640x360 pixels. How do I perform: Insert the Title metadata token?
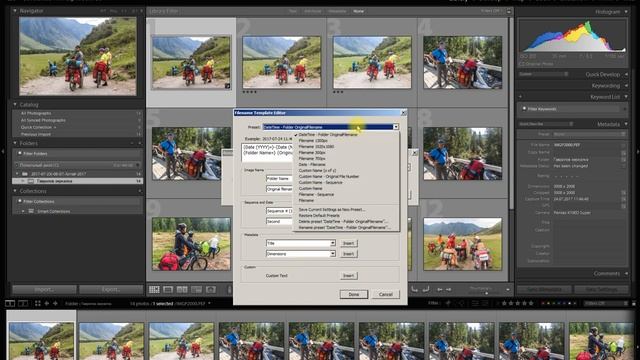[x=348, y=243]
